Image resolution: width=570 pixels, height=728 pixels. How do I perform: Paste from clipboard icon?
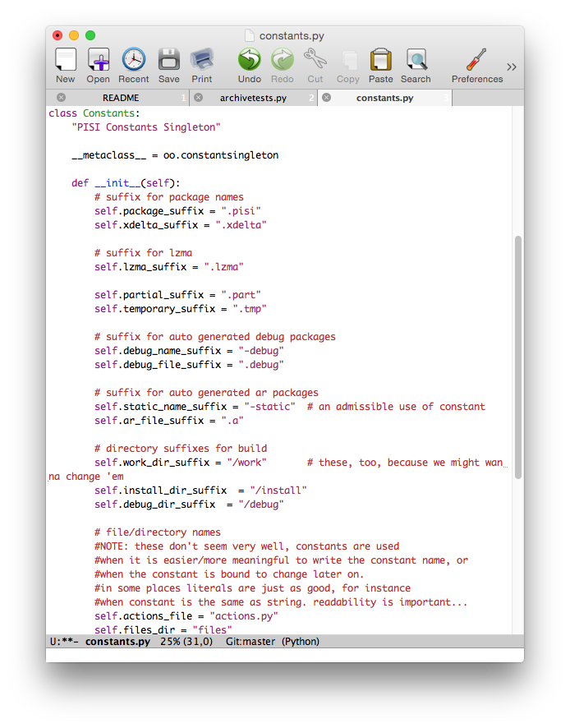381,60
